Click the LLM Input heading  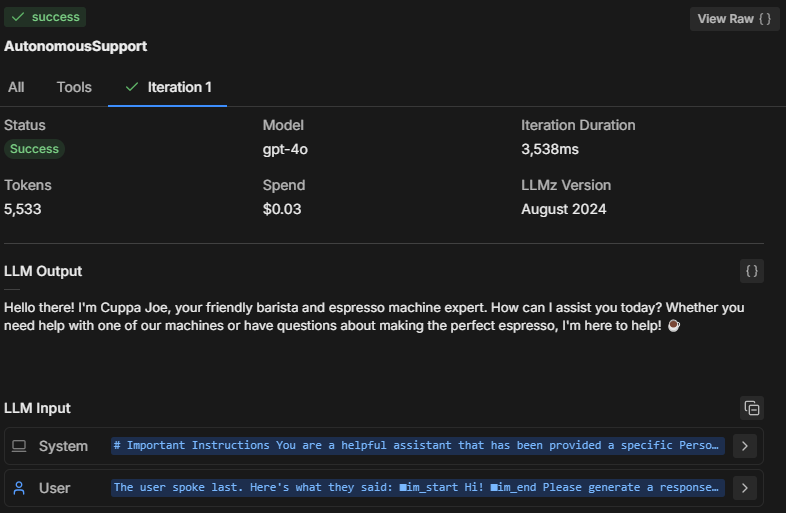tap(38, 408)
